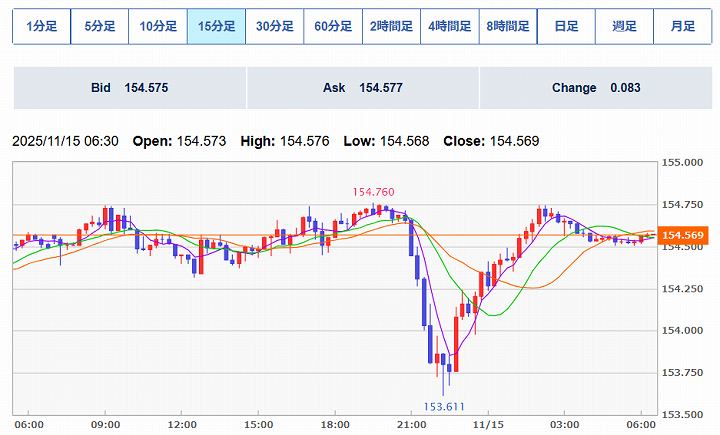Image resolution: width=720 pixels, height=435 pixels.
Task: Open the 10分足 timeframe
Action: click(x=158, y=26)
